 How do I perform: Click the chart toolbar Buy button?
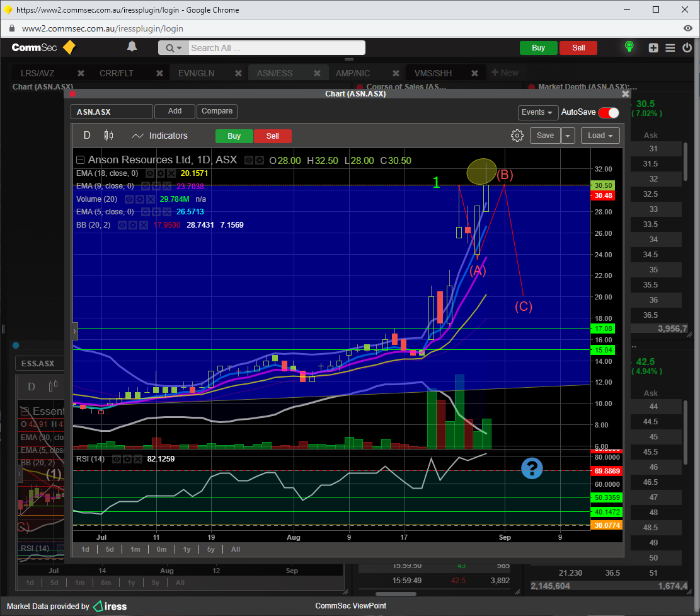click(234, 136)
